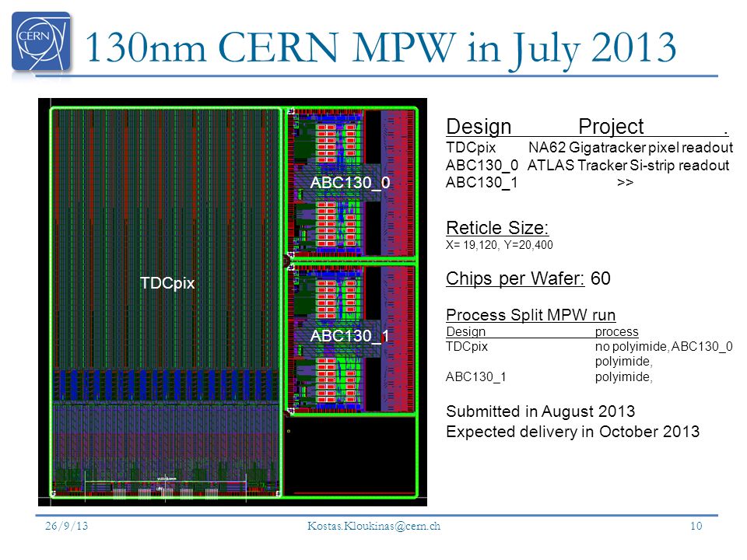The image size is (747, 560).
Task: Click the Kostas.Kloukinas@cern.ch email address
Action: tap(373, 526)
